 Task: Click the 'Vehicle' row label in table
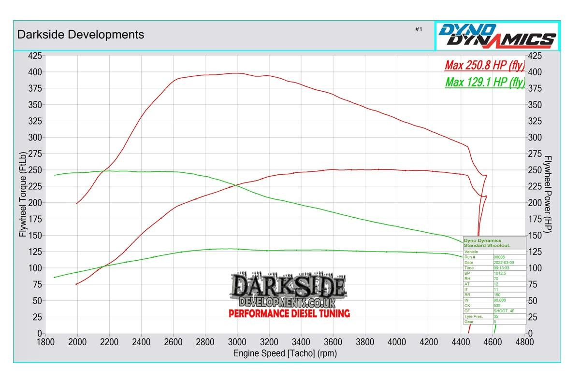(x=471, y=252)
